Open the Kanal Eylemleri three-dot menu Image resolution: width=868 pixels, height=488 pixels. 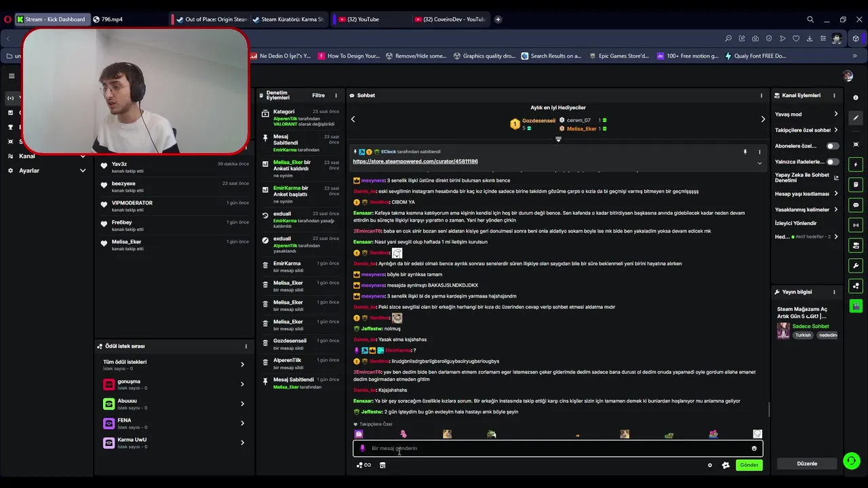(x=834, y=96)
